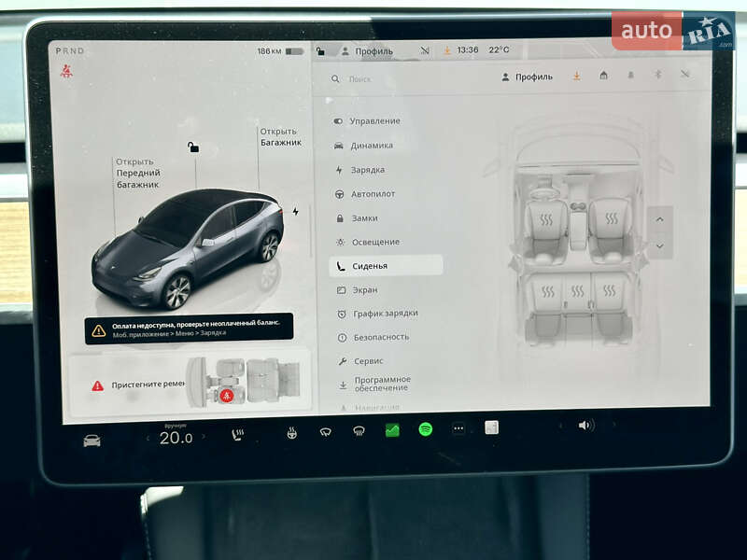Select the Сиденья menu item

click(386, 266)
